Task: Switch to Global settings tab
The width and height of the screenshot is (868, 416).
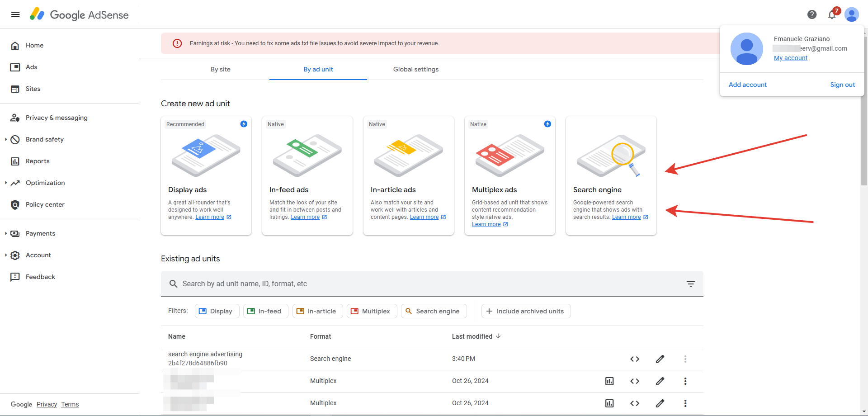Action: coord(416,69)
